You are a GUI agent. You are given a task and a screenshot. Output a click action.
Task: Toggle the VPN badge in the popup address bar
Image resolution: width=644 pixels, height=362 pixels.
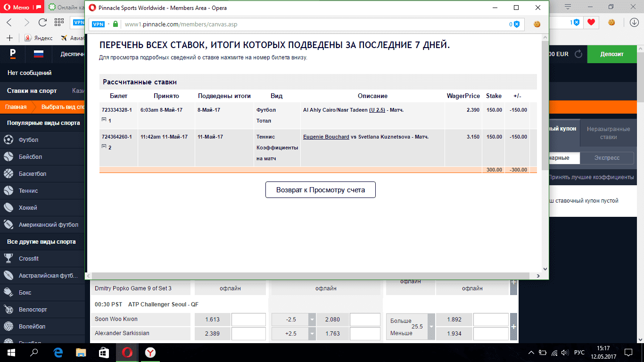(98, 24)
